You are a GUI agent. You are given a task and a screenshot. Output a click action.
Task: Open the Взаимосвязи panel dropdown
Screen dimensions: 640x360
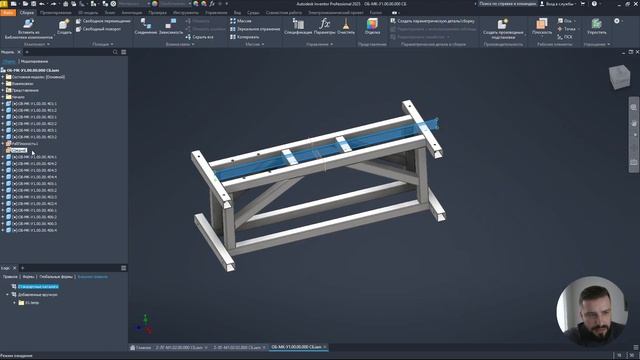pyautogui.click(x=180, y=44)
